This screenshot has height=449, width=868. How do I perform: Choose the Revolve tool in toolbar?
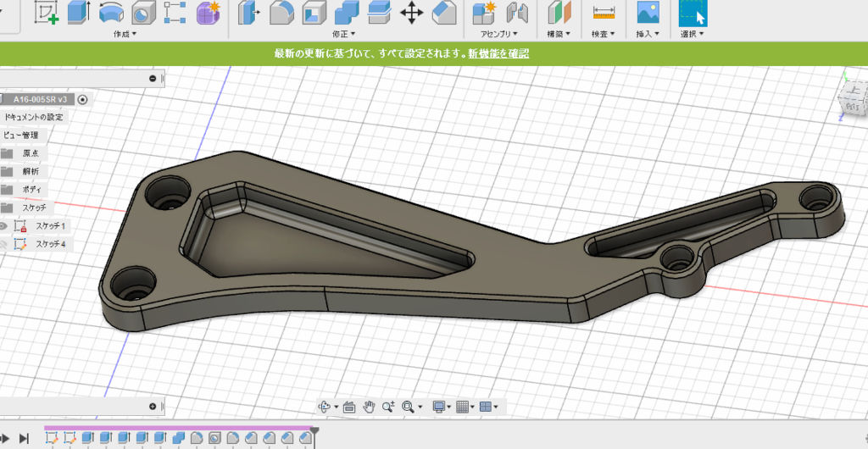[109, 12]
